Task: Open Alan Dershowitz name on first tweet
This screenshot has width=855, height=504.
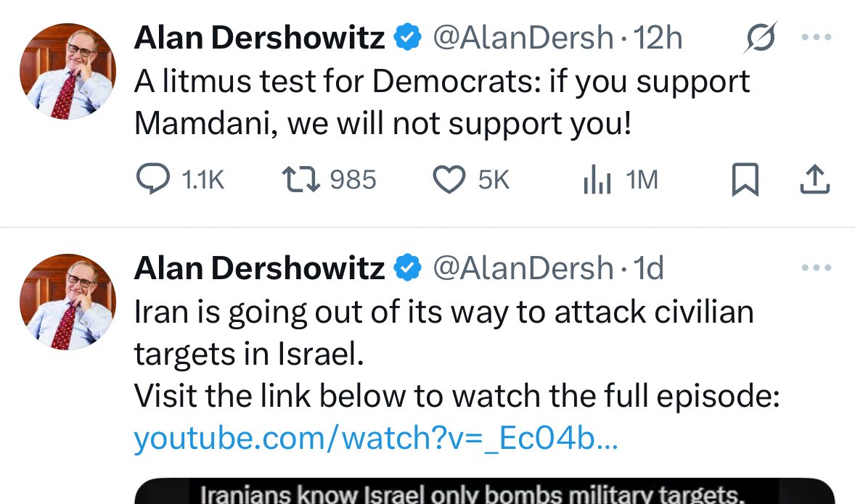Action: (260, 38)
